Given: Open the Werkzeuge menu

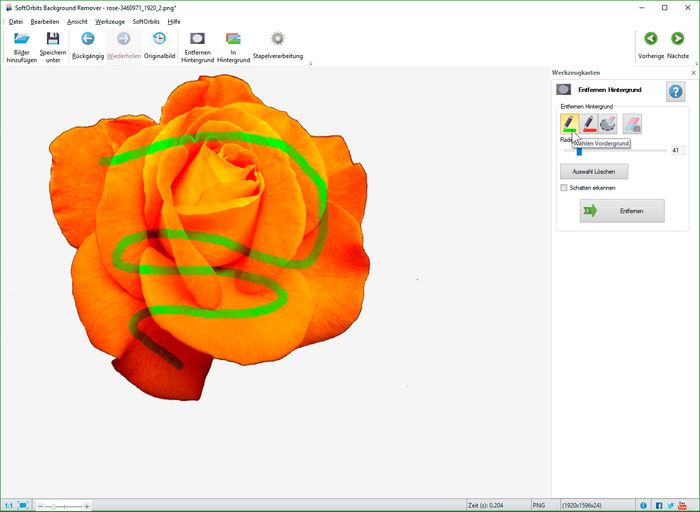Looking at the screenshot, I should pyautogui.click(x=110, y=21).
